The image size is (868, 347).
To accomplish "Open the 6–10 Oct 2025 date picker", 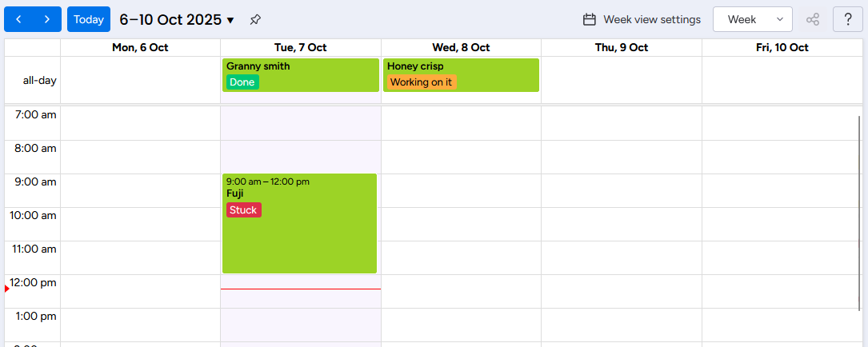I will pyautogui.click(x=177, y=19).
